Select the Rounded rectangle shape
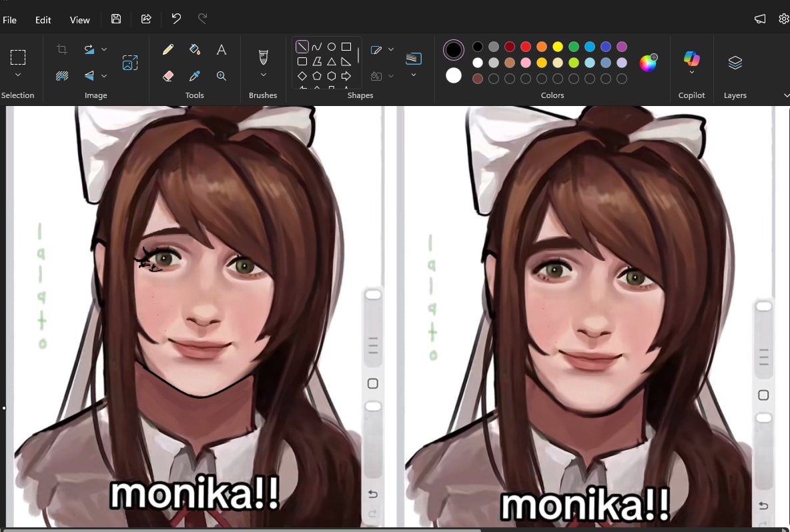Screen dimensions: 790x532 (302, 61)
